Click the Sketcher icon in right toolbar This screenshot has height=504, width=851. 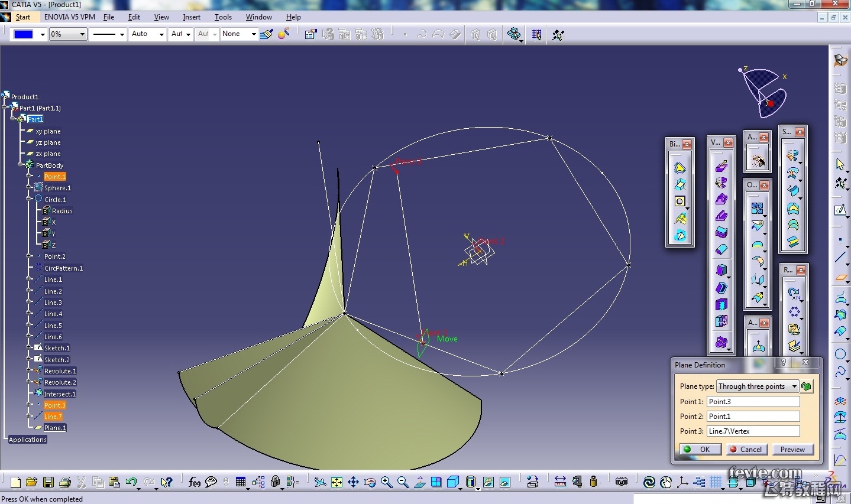pos(840,210)
